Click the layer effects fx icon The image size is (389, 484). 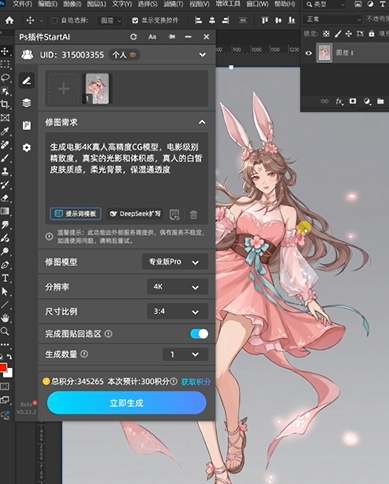click(339, 101)
